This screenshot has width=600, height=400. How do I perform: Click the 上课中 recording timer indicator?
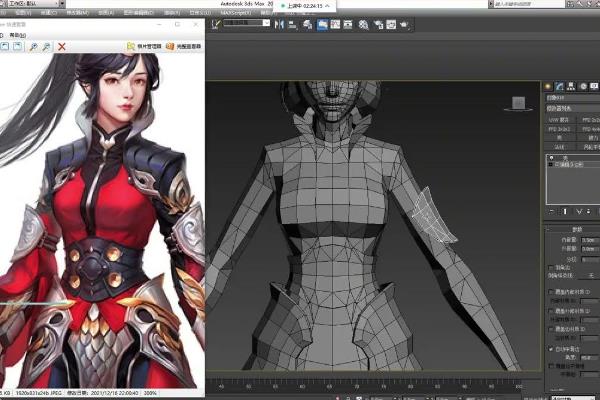[305, 6]
